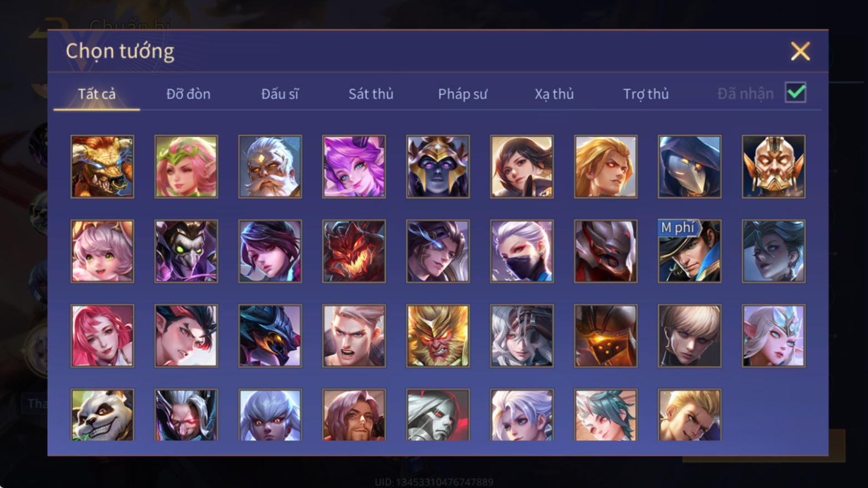Pick the hero tagged M phí
868x488 pixels.
click(690, 251)
